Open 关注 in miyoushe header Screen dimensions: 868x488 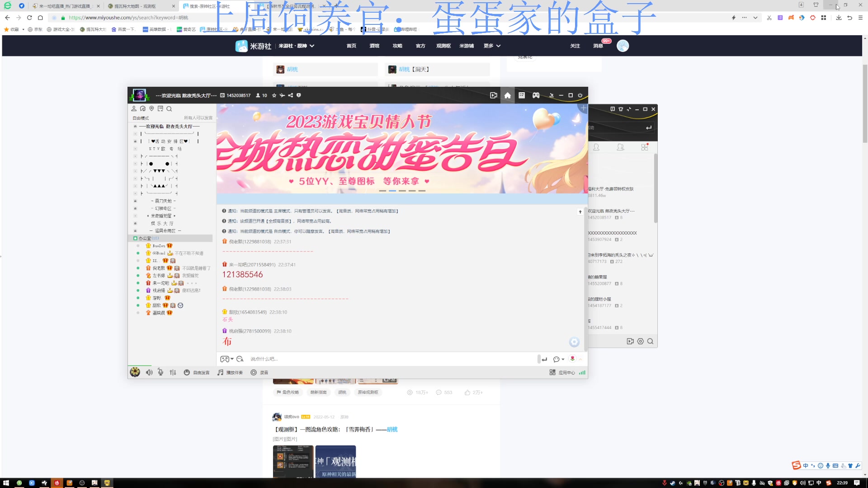pyautogui.click(x=575, y=46)
